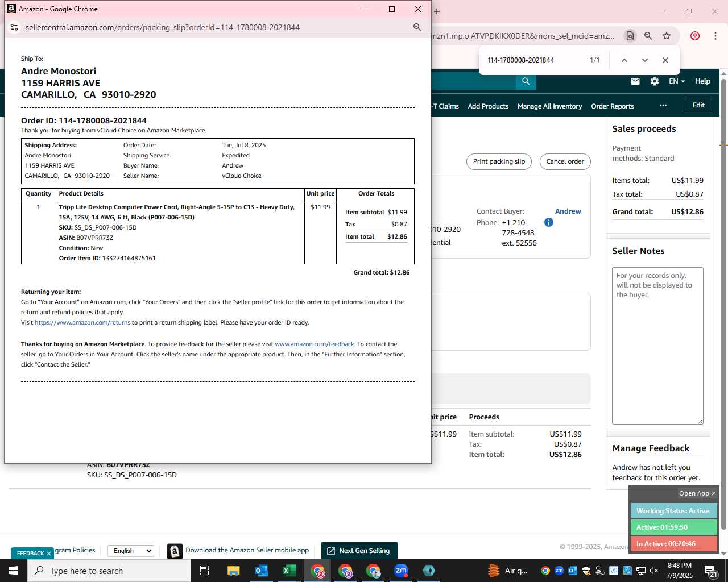728x582 pixels.
Task: Click the three-dot more menu in navigation bar
Action: point(663,106)
